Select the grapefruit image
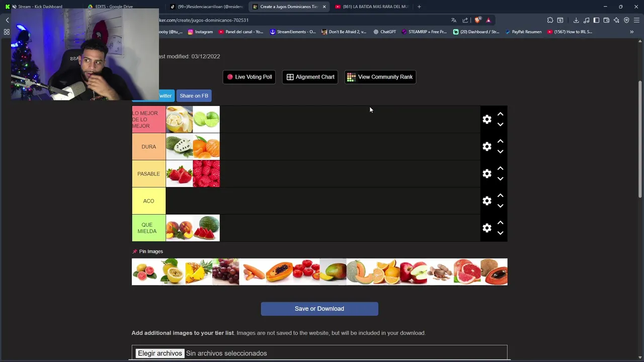 click(467, 271)
